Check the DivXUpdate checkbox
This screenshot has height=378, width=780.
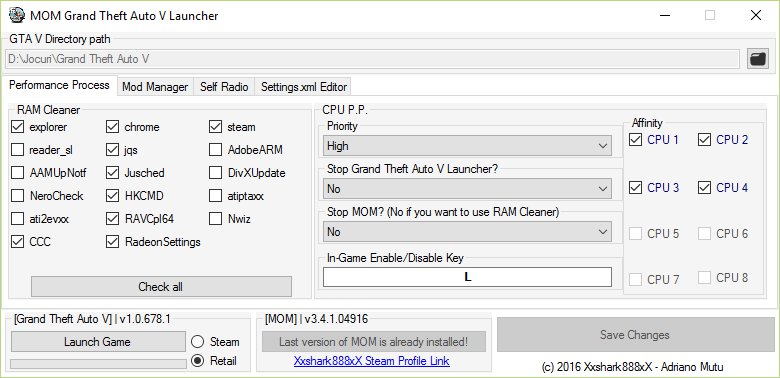tap(215, 173)
